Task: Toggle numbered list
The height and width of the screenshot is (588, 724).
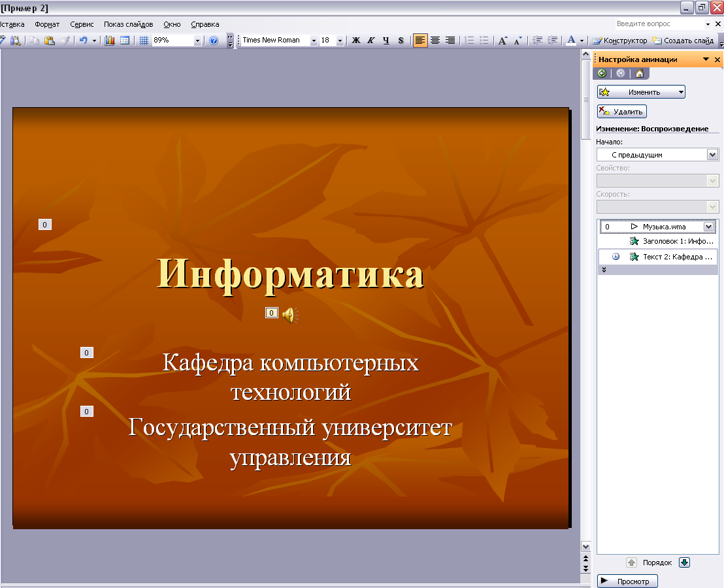Action: (x=469, y=41)
